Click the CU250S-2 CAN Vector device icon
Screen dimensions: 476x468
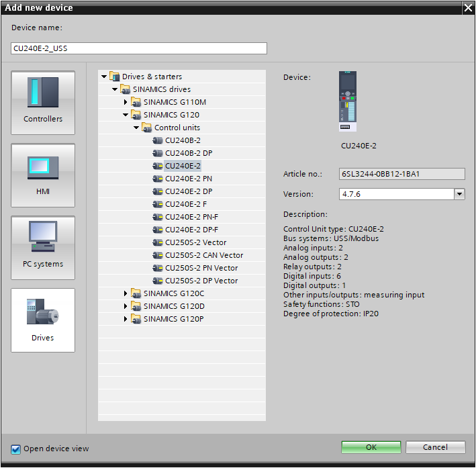pyautogui.click(x=158, y=255)
